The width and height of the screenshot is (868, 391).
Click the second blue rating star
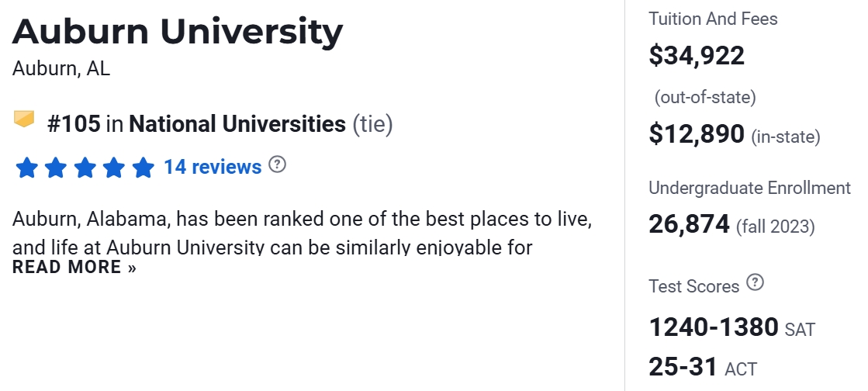[x=55, y=167]
